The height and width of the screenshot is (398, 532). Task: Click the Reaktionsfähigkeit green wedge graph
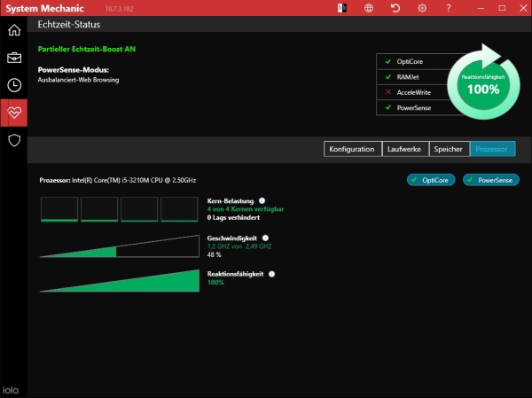120,281
